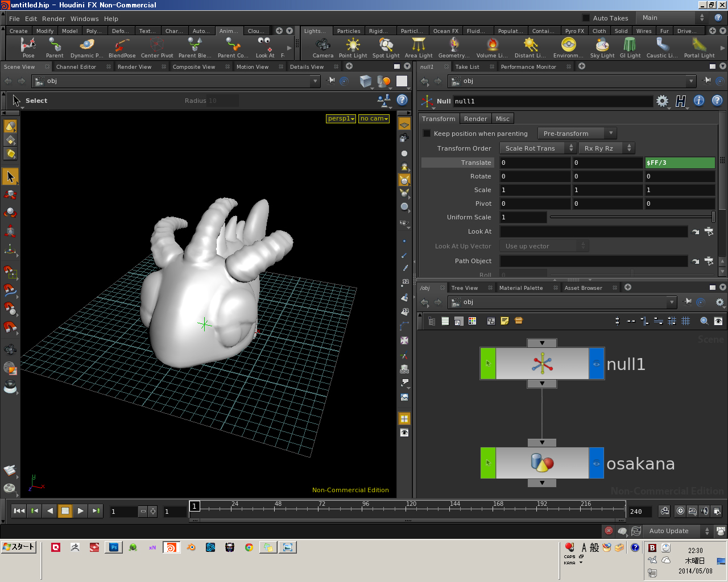Open the Auto Update mode menu

tap(679, 531)
